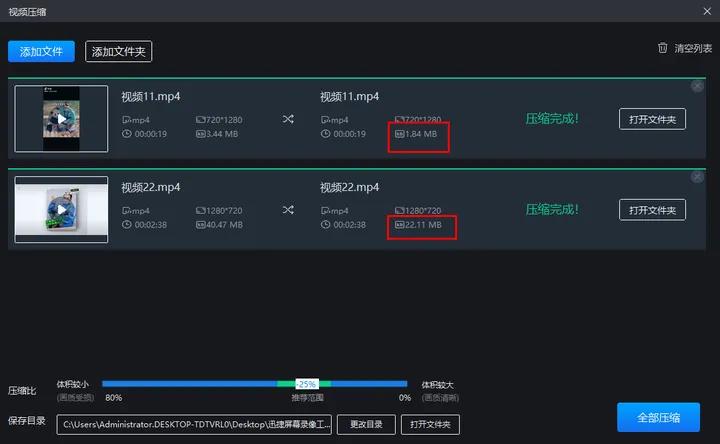Open folder for compressed 视频22.mp4
The width and height of the screenshot is (720, 444).
(x=652, y=210)
